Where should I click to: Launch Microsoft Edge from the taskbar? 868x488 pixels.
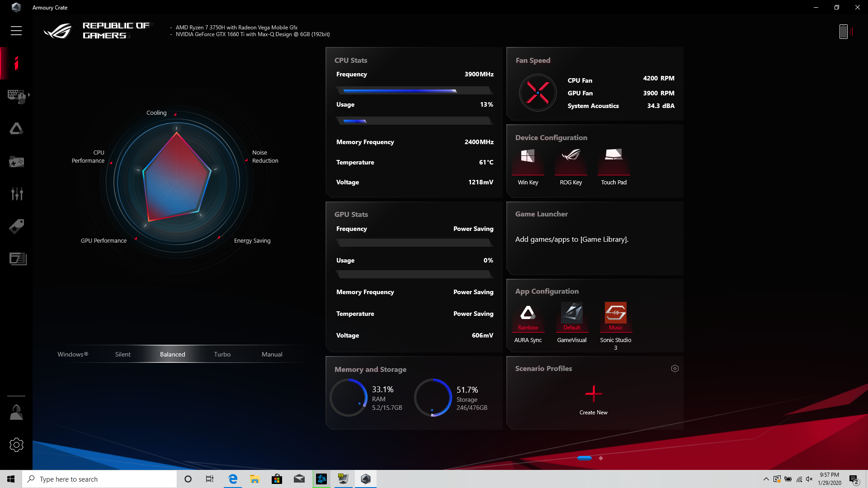click(x=233, y=479)
